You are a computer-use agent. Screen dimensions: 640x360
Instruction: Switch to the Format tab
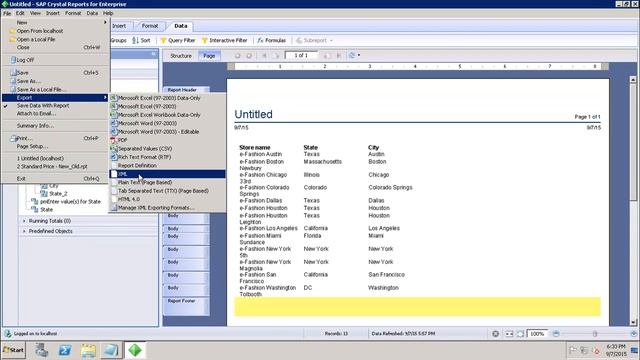pos(150,26)
